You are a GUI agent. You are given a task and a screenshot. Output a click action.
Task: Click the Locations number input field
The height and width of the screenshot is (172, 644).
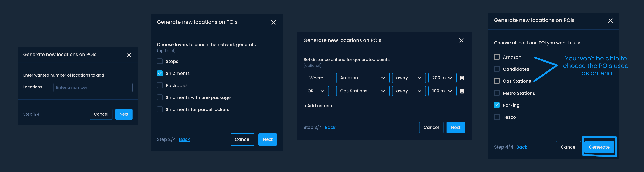click(x=93, y=88)
